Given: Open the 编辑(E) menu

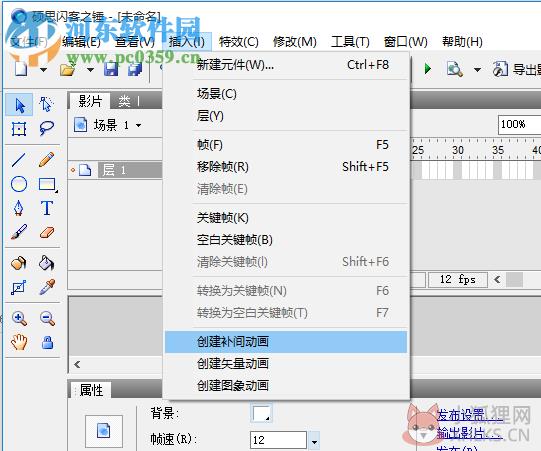Looking at the screenshot, I should tap(81, 42).
